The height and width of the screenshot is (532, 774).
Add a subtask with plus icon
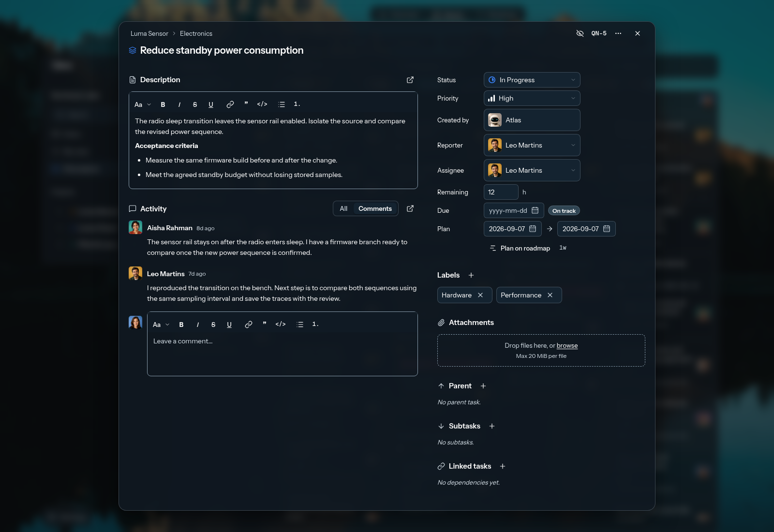492,426
